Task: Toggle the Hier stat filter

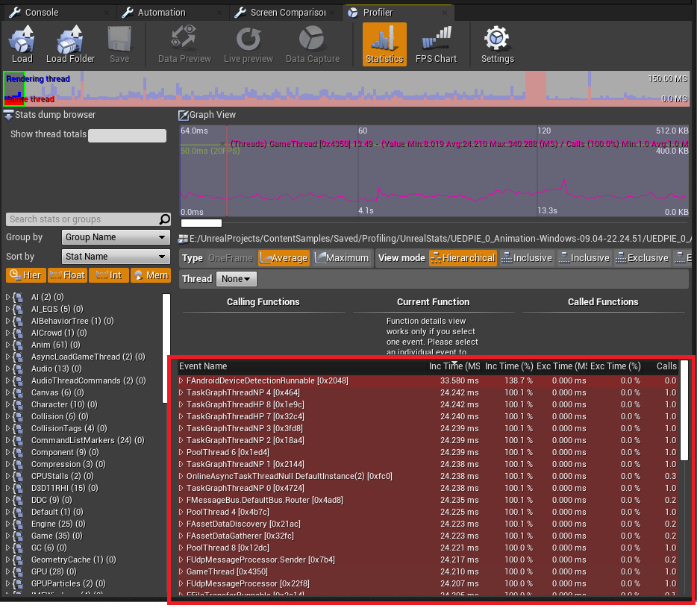Action: click(26, 275)
